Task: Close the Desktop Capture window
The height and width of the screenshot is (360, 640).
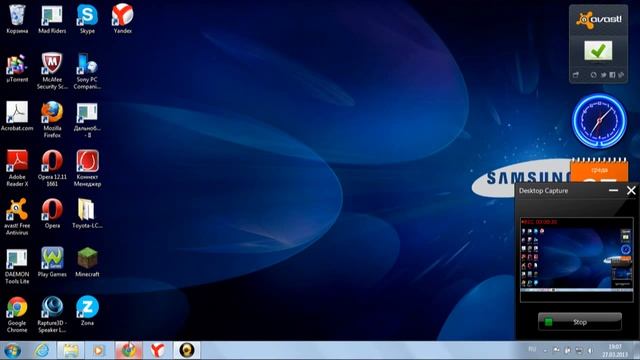Action: (631, 190)
